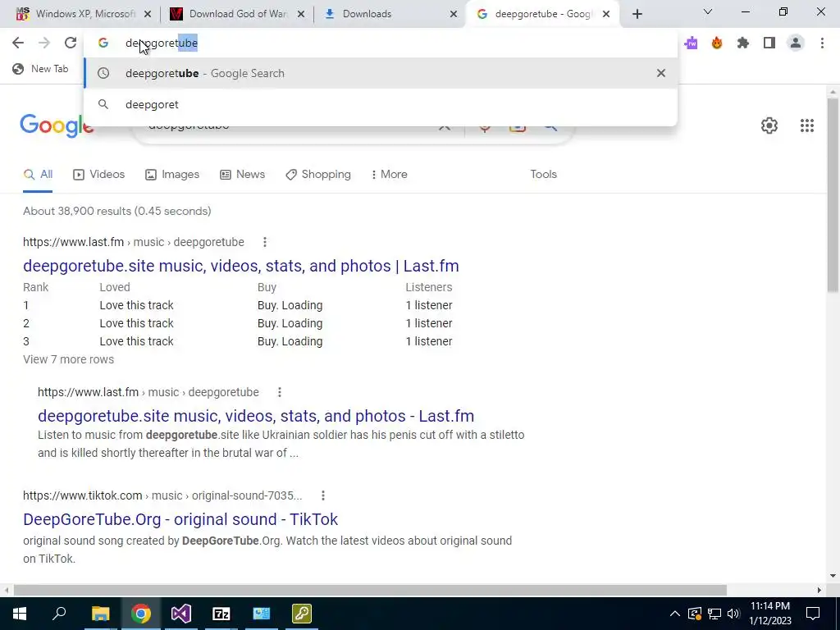The image size is (840, 630).
Task: Close the Windows XP, Microsoft tab
Action: click(148, 14)
